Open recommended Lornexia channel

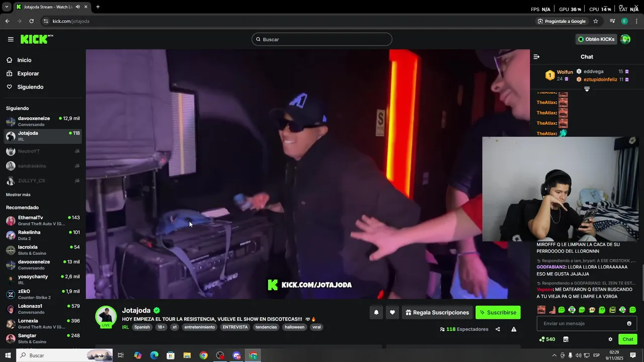pyautogui.click(x=43, y=324)
